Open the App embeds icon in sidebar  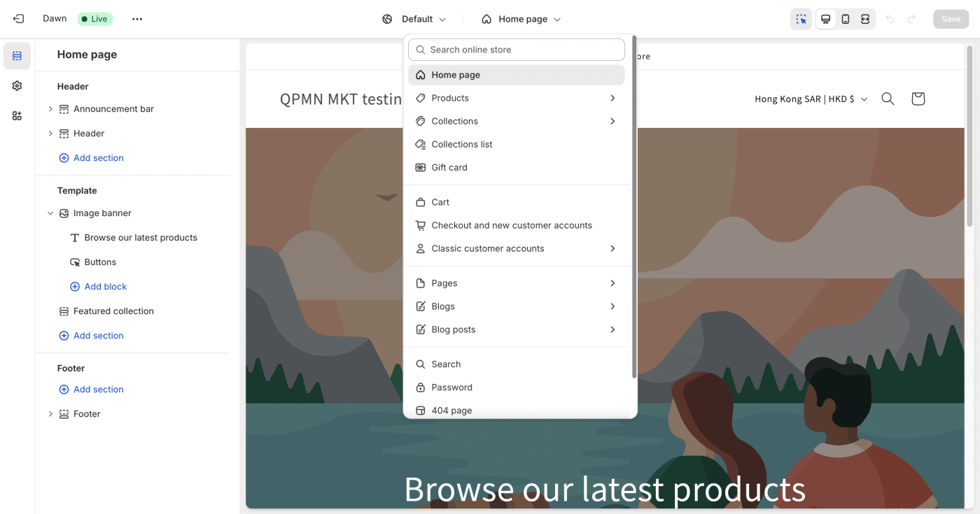[17, 116]
